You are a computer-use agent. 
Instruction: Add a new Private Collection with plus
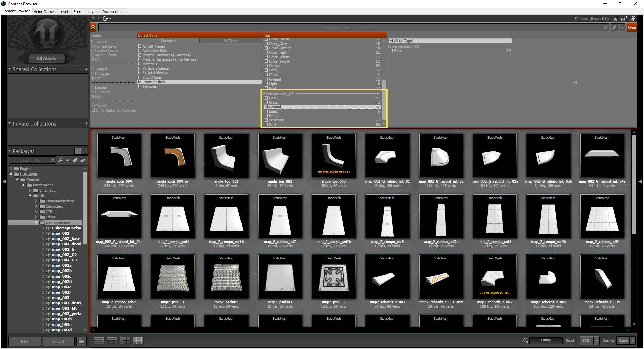pyautogui.click(x=86, y=124)
